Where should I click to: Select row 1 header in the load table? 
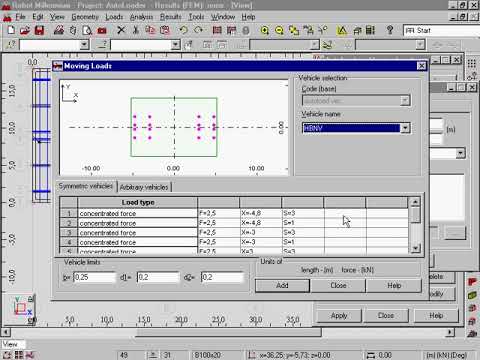click(69, 213)
